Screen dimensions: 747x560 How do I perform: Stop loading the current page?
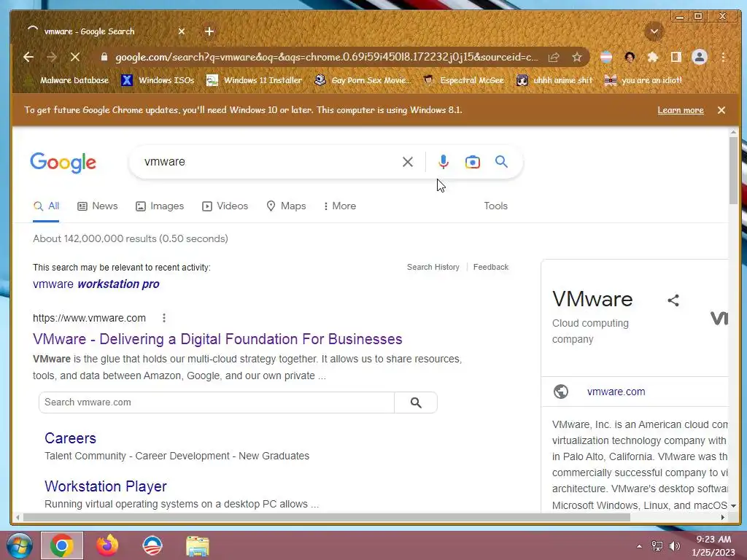pos(75,57)
